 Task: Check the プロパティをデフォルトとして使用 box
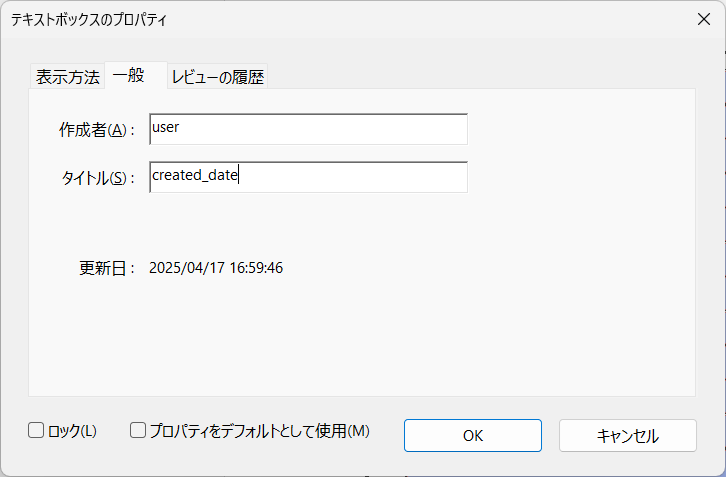tap(139, 431)
